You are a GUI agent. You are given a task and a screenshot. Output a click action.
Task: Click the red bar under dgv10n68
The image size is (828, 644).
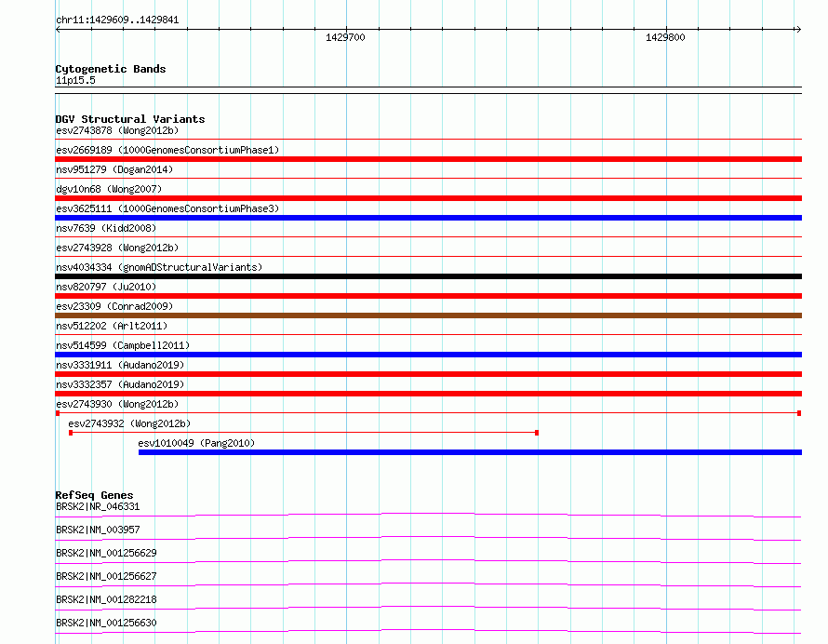click(428, 198)
